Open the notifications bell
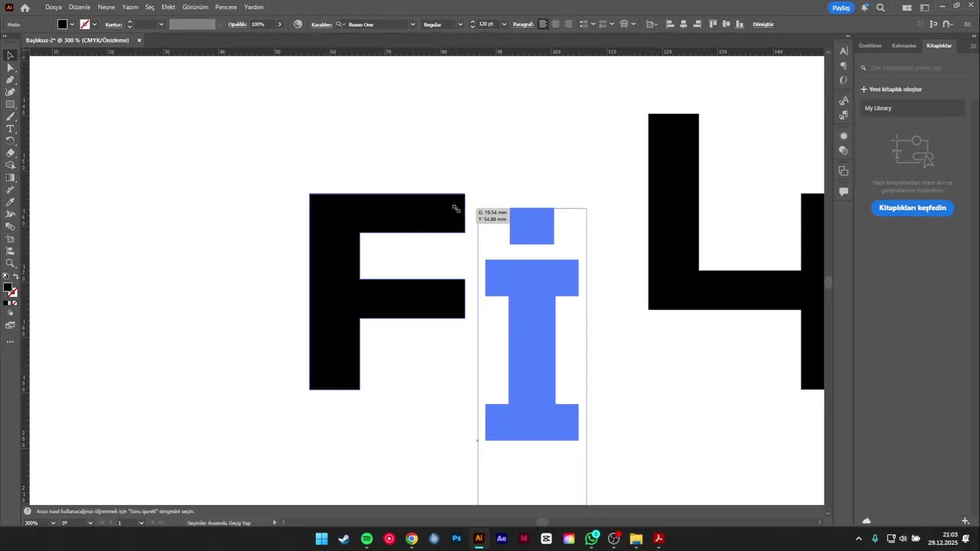This screenshot has height=551, width=980. tap(864, 8)
